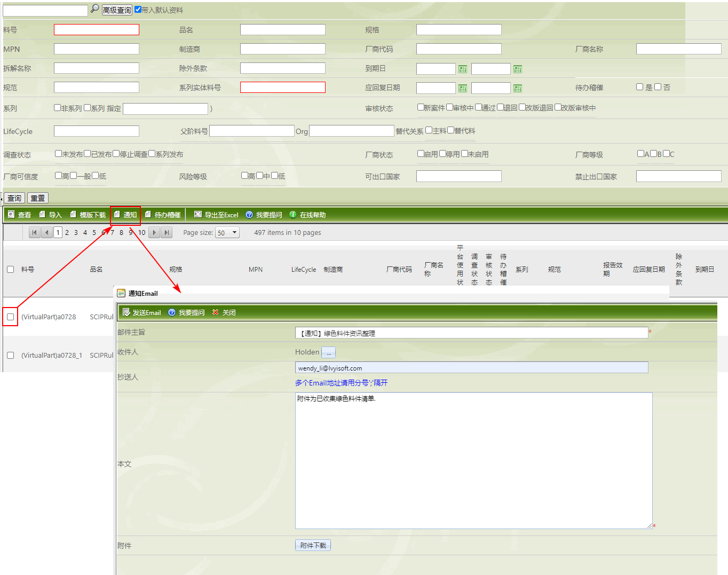Tick the row checkbox for (VirtualPart)a0728_1

(10, 355)
